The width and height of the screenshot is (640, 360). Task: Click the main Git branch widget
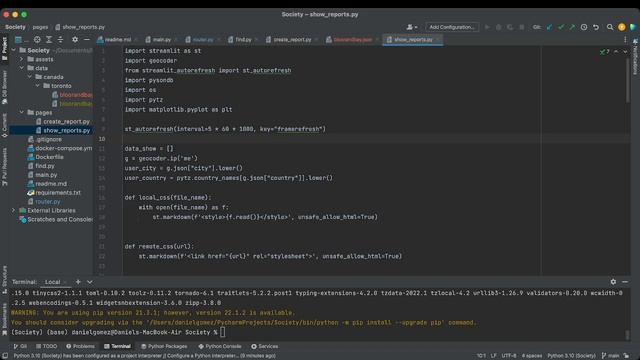tap(610, 356)
